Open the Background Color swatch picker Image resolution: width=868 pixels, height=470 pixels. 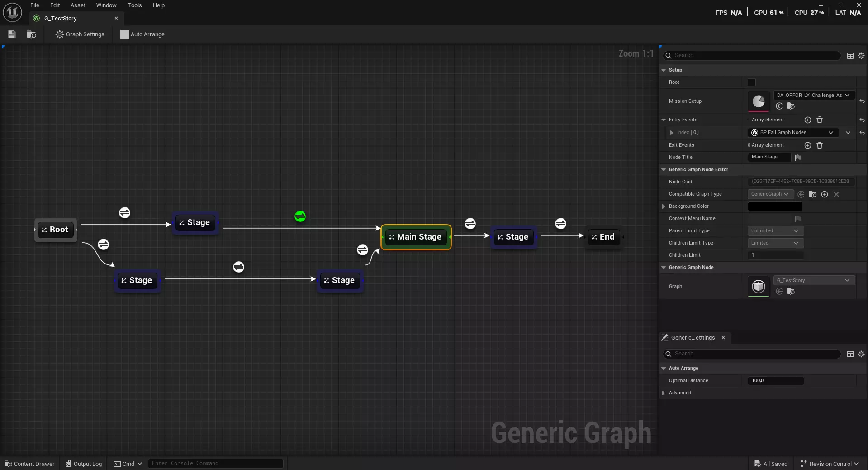click(x=775, y=206)
